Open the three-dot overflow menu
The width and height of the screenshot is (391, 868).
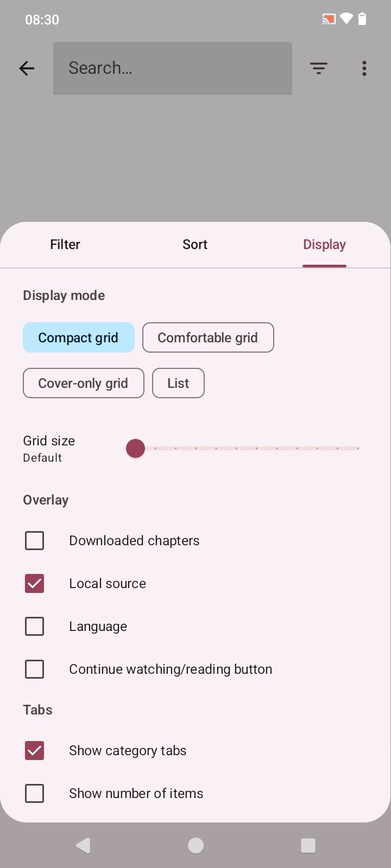tap(364, 68)
